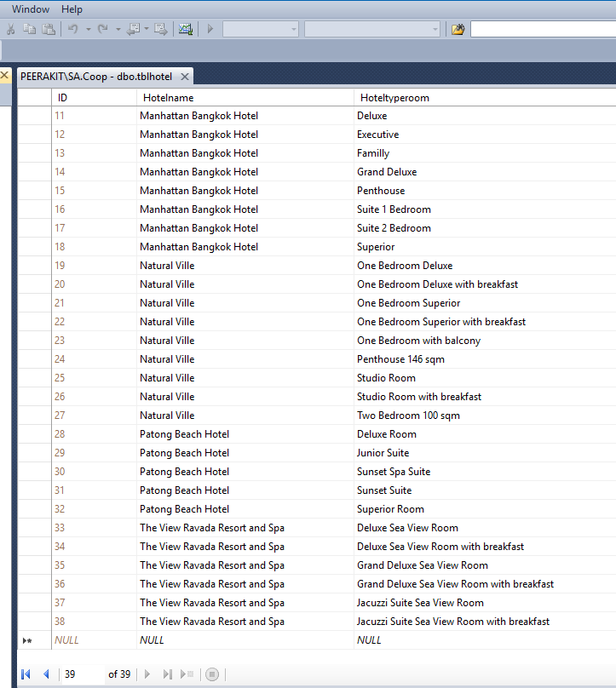The height and width of the screenshot is (688, 616).
Task: Click the Redo arrow icon
Action: pyautogui.click(x=103, y=29)
